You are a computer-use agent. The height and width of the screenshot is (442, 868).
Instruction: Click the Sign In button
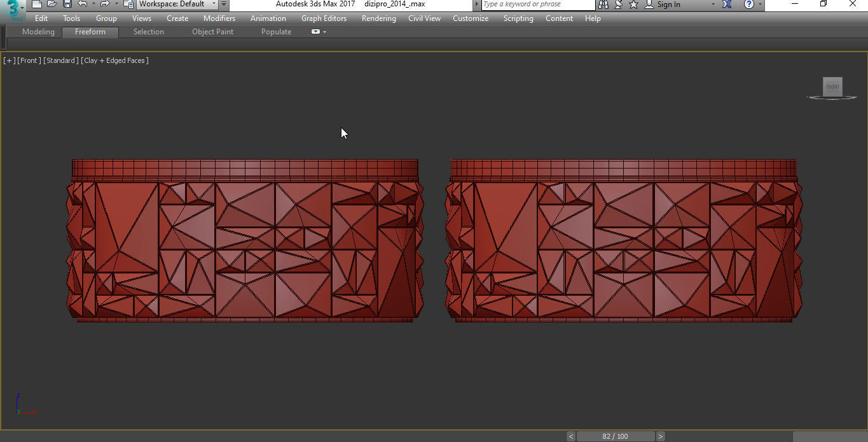point(662,4)
